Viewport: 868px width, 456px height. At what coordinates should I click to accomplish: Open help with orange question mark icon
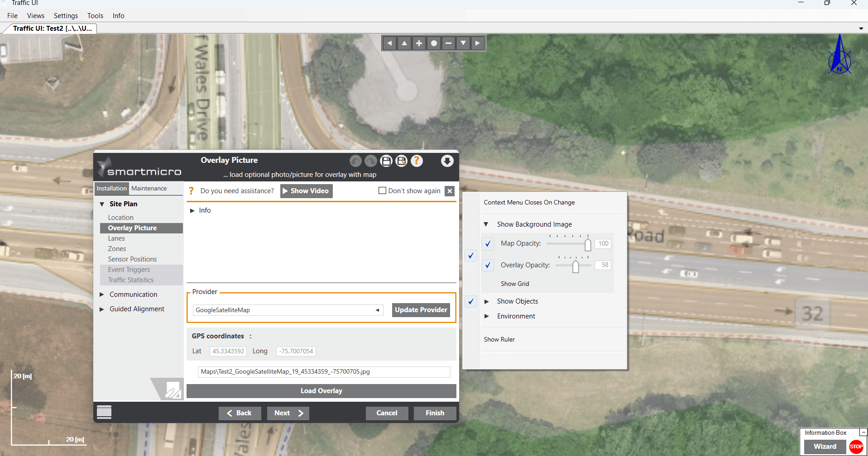tap(417, 161)
